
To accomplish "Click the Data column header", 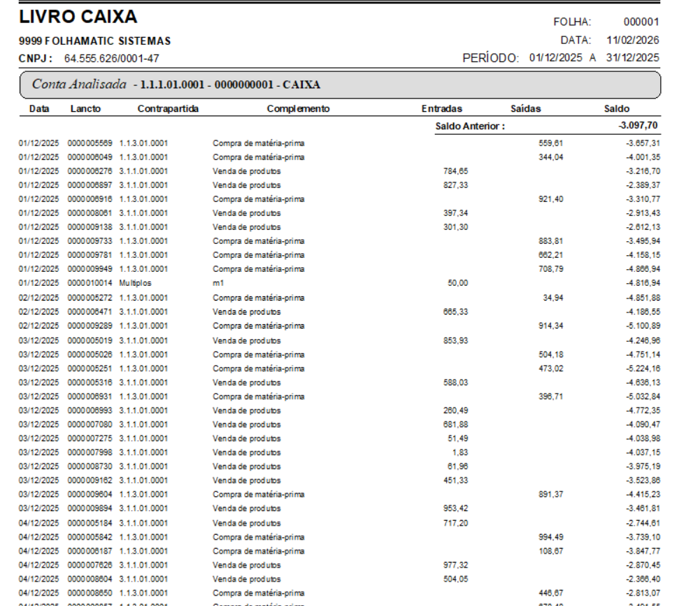I will 38,109.
